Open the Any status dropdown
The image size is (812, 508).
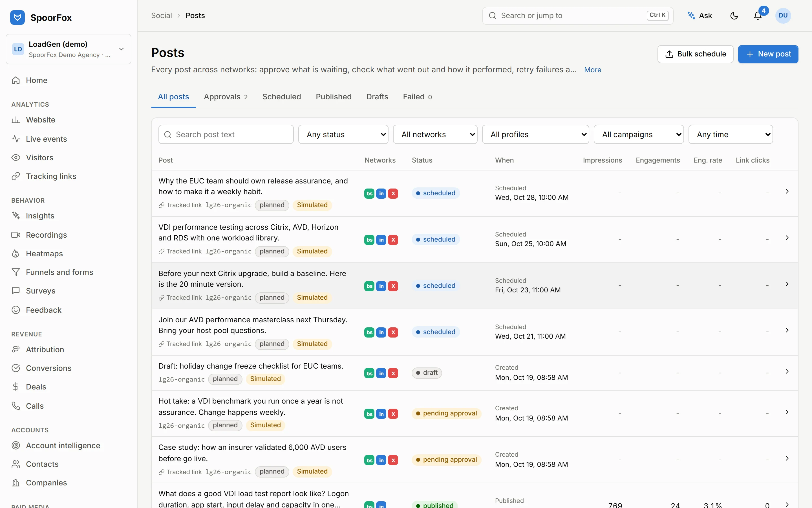coord(343,134)
